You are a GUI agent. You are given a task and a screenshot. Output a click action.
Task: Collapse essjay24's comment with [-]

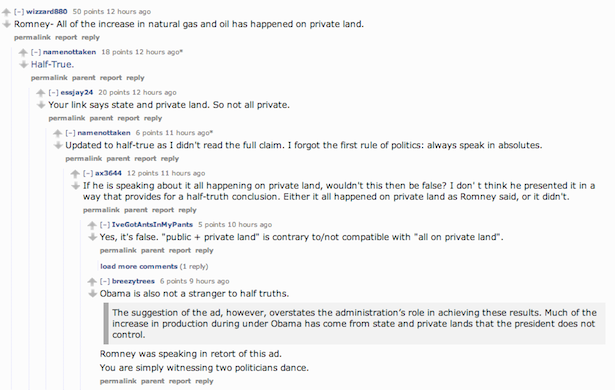pos(53,93)
